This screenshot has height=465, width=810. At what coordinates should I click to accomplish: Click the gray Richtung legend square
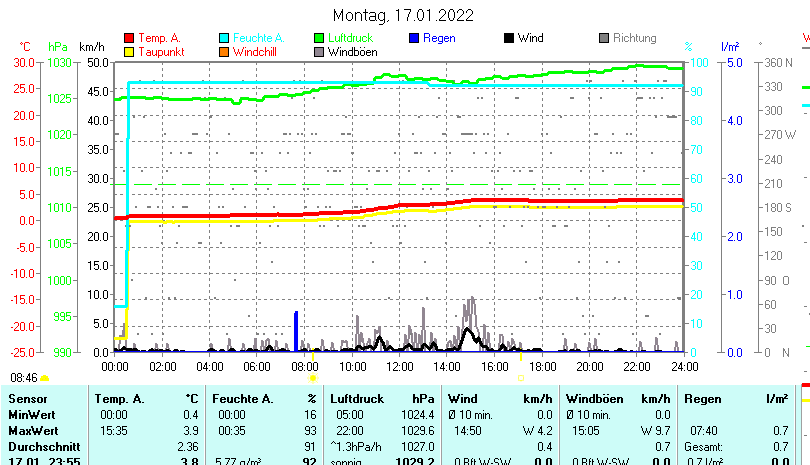(x=604, y=38)
